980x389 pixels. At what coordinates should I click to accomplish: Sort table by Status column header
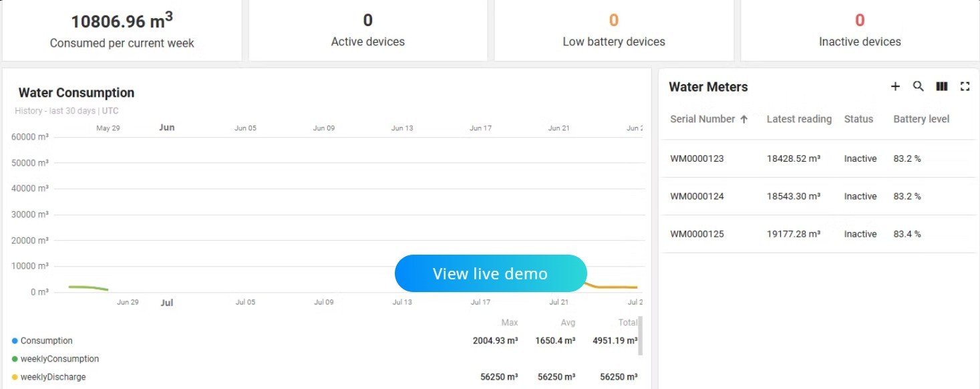pyautogui.click(x=858, y=119)
